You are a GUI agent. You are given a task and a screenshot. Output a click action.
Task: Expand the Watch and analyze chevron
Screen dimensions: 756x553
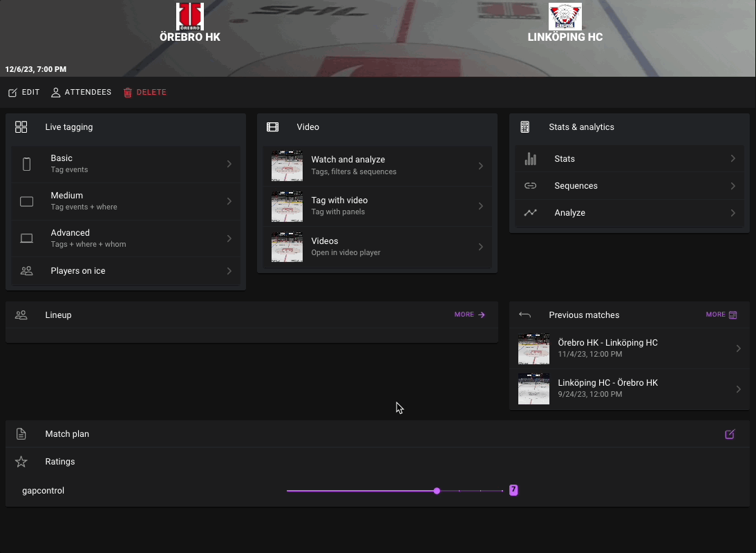(480, 166)
